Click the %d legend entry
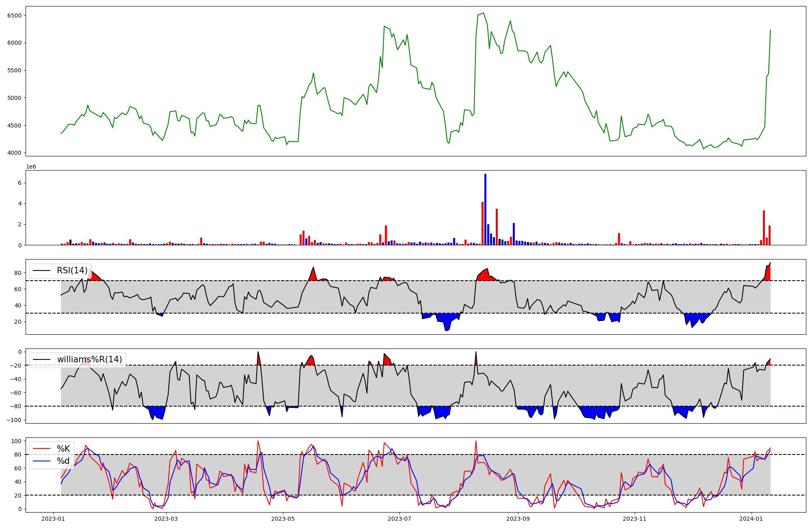 tap(63, 461)
